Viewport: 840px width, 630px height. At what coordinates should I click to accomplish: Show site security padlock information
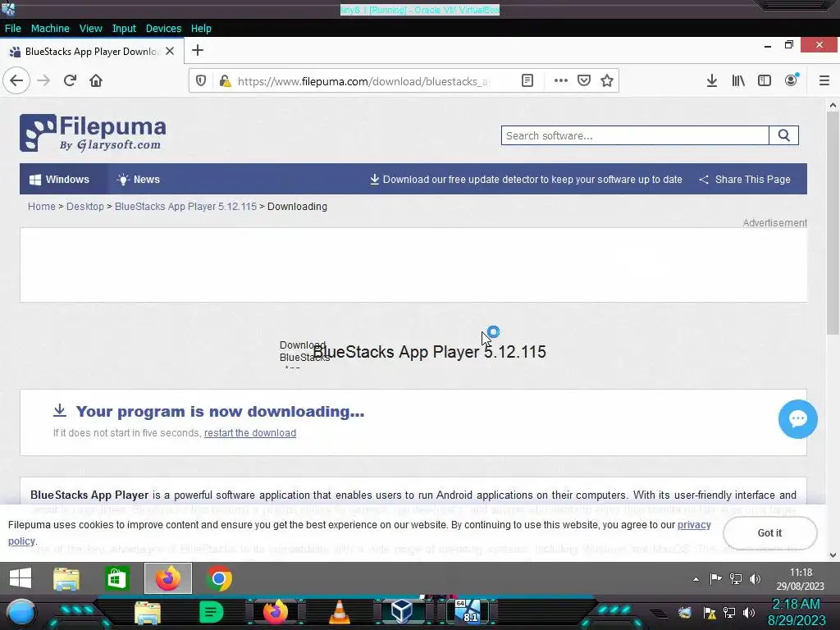(225, 81)
